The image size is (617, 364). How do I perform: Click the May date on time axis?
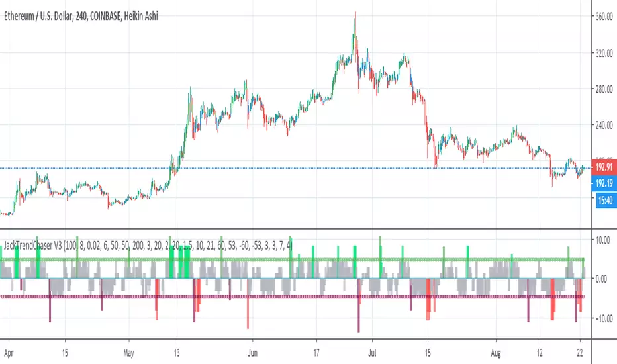coord(128,353)
